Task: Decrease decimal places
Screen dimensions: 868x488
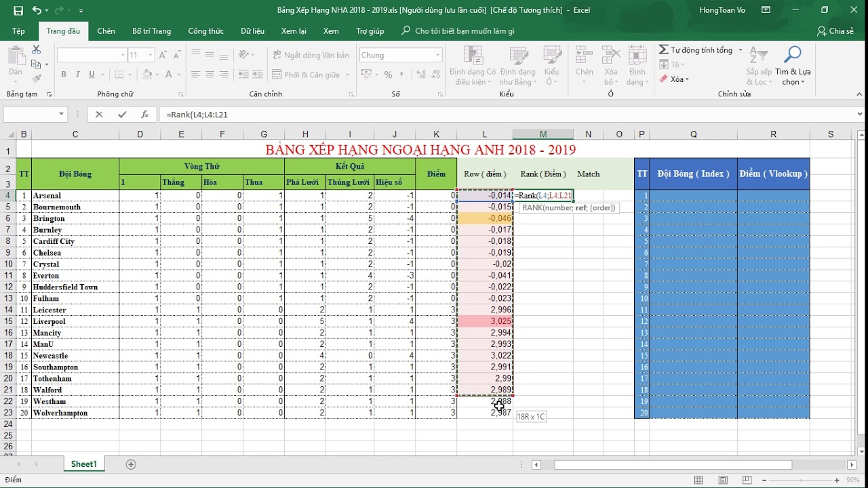Action: (435, 75)
